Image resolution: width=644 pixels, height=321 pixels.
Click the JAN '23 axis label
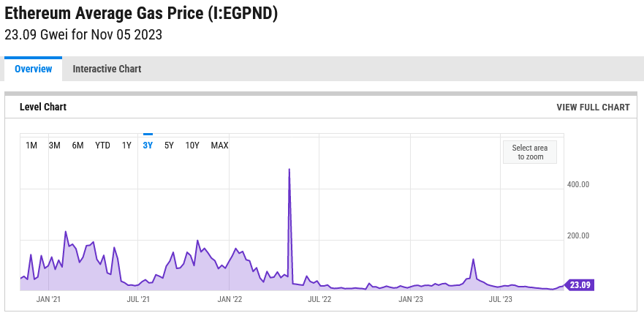click(410, 299)
